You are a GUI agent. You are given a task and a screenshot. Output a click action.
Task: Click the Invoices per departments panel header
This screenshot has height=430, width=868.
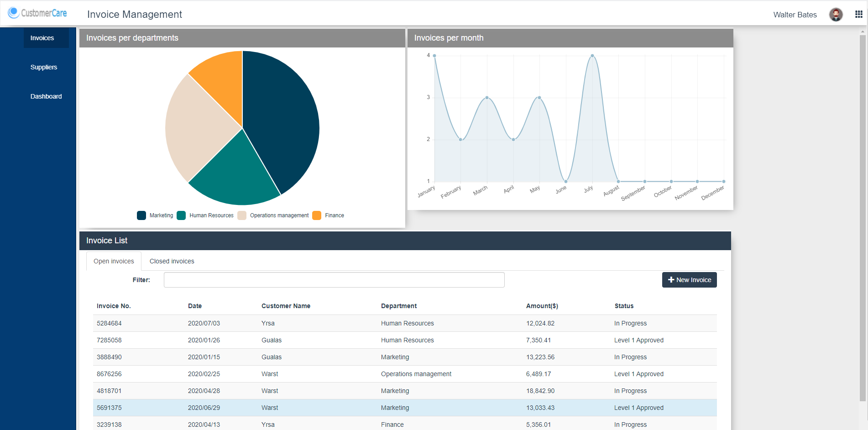pyautogui.click(x=242, y=38)
